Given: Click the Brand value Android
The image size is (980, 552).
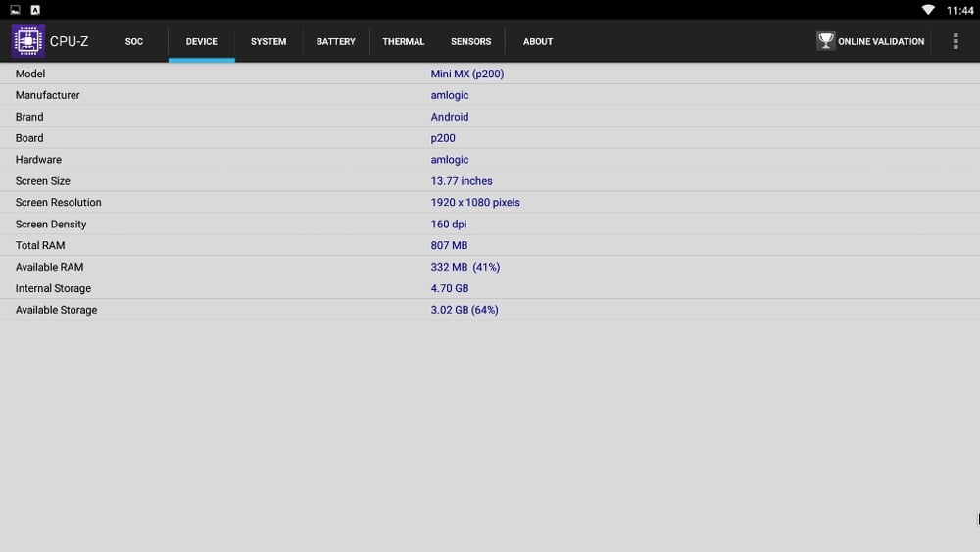Looking at the screenshot, I should pos(450,117).
